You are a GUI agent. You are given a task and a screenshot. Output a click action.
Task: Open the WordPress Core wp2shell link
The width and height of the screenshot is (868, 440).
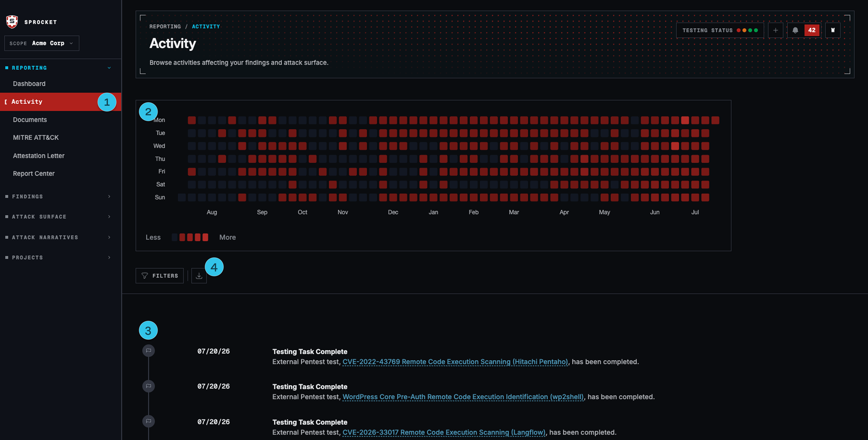pos(463,397)
